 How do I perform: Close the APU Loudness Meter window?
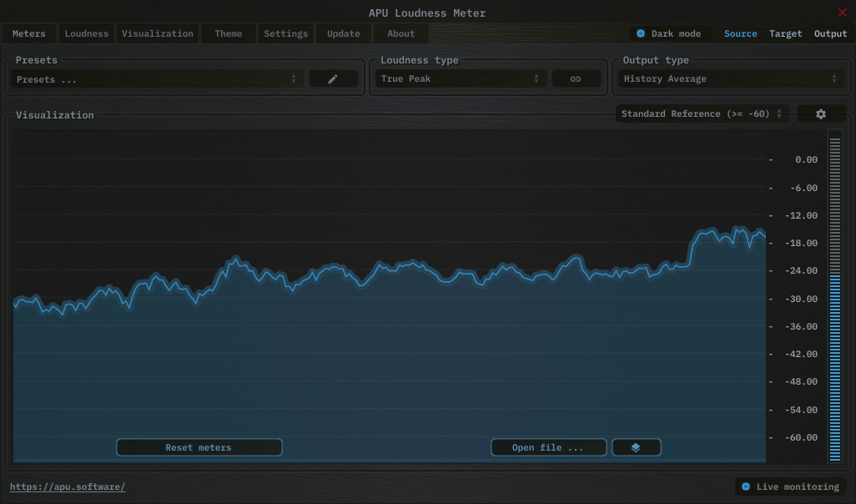842,13
